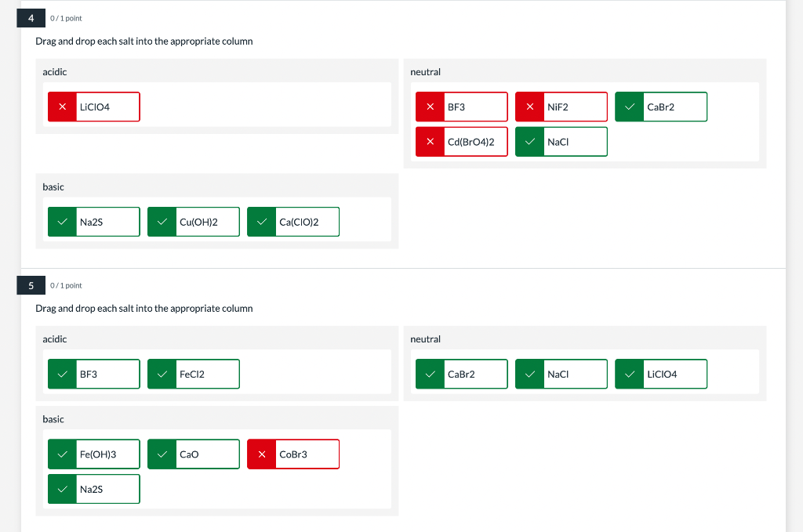
Task: Select the NaCl tile in question 5's neutral column
Action: 561,374
